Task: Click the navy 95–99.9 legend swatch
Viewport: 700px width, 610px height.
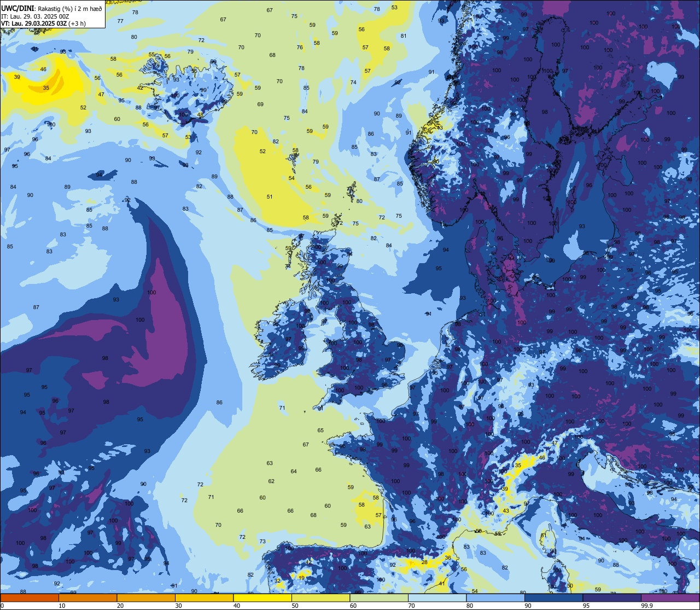Action: (612, 597)
